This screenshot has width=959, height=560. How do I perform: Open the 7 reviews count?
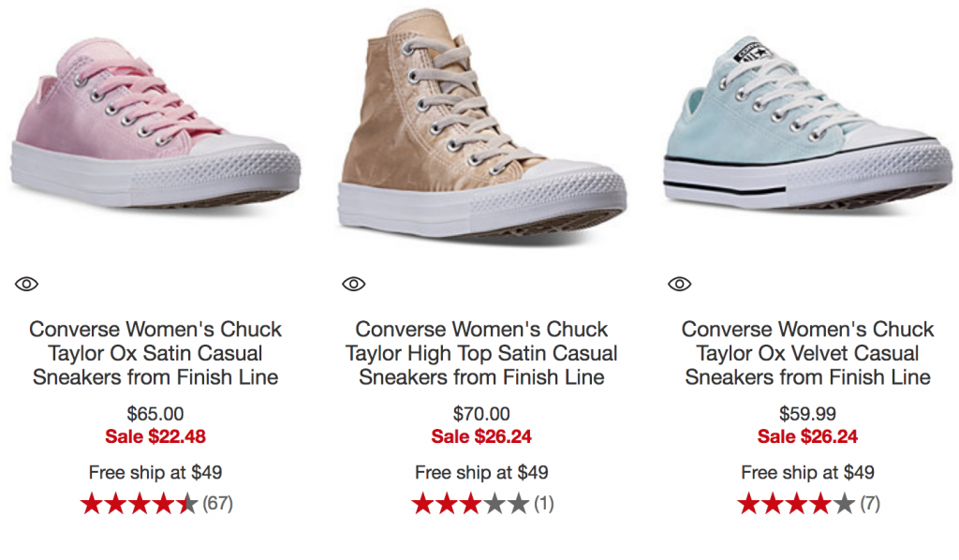870,504
